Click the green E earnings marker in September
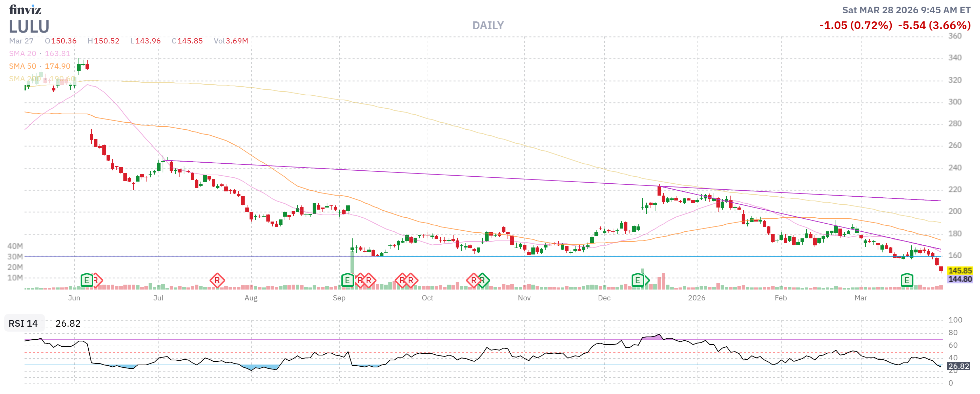Viewport: 980px width, 394px height. [347, 281]
